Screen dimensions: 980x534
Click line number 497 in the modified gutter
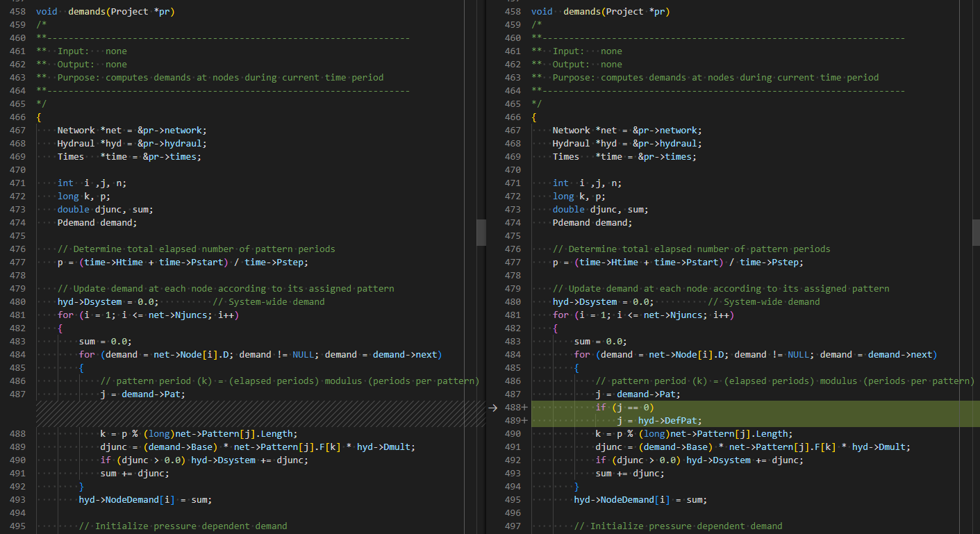coord(513,526)
